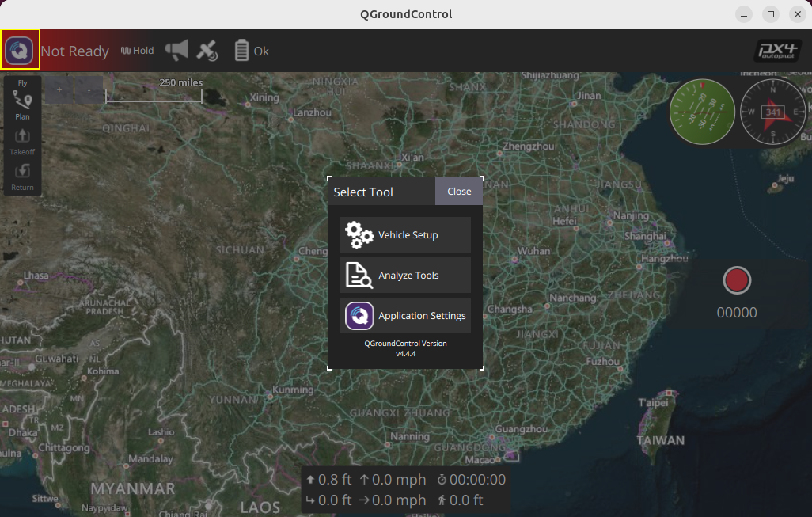Click the QGroundControl logo in the toolbar

pos(20,51)
